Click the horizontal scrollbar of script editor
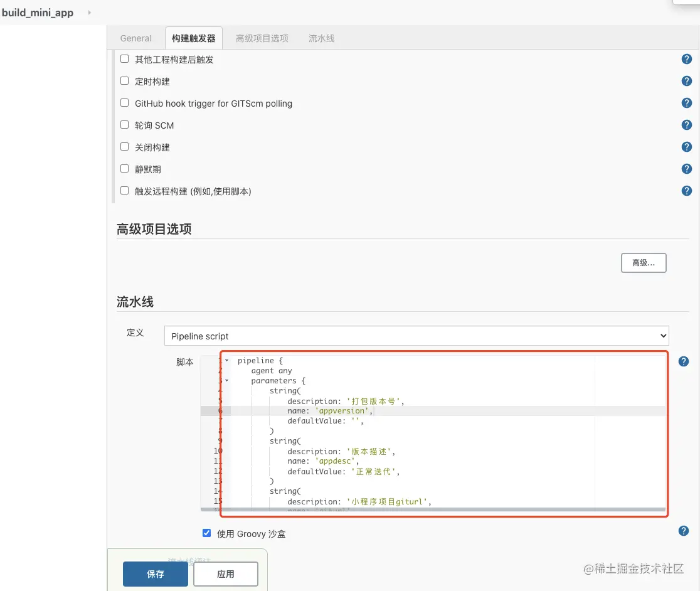Viewport: 700px width, 591px height. tap(433, 509)
